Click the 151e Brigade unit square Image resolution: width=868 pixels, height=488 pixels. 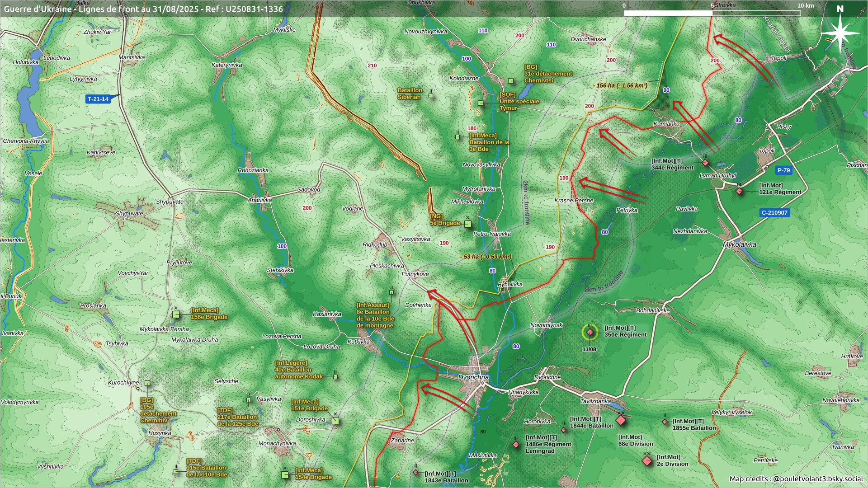coord(335,421)
